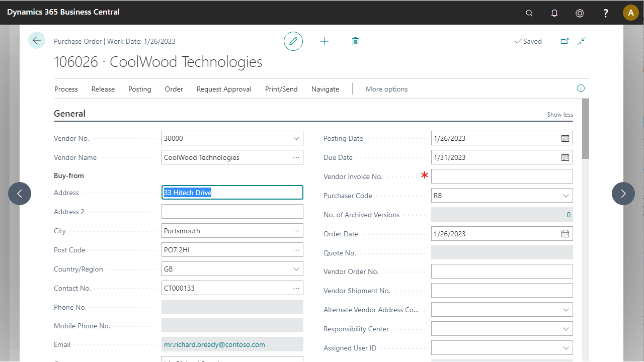Open the Print/Send menu
644x362 pixels.
click(x=281, y=89)
